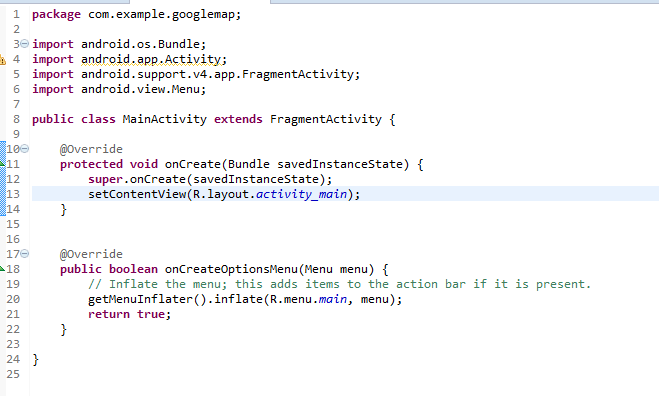Collapse the import block at line 3
This screenshot has width=659, height=396.
pos(25,43)
